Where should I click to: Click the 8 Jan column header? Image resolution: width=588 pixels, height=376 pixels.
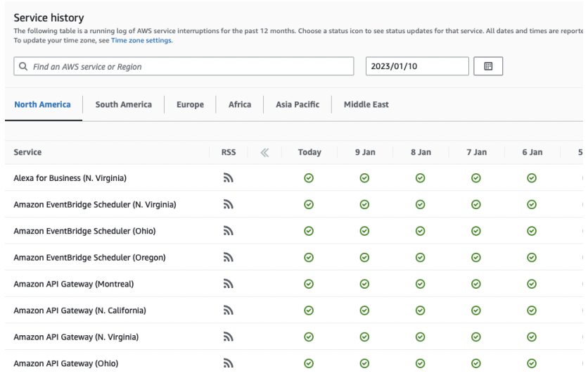pyautogui.click(x=421, y=152)
